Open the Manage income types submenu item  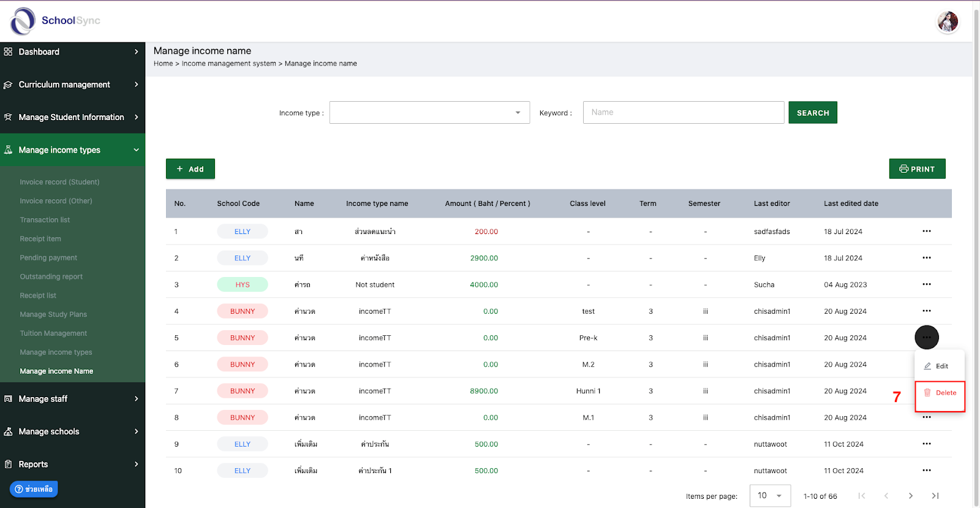pyautogui.click(x=56, y=352)
